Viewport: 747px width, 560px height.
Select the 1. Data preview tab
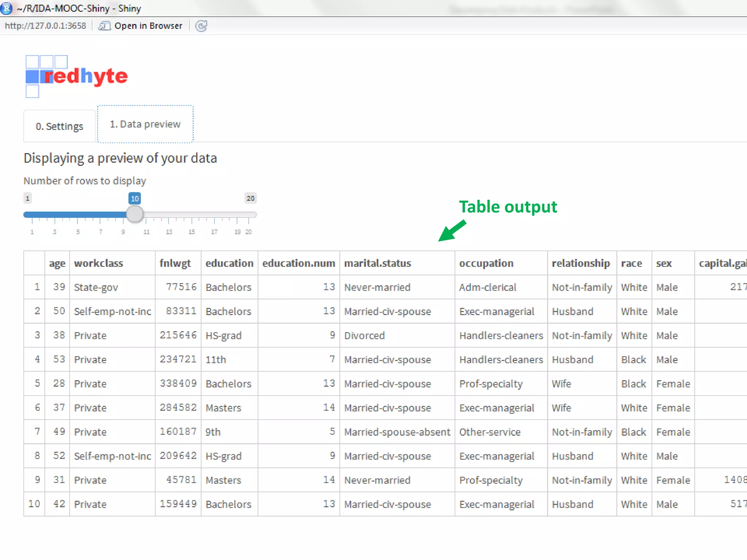145,124
